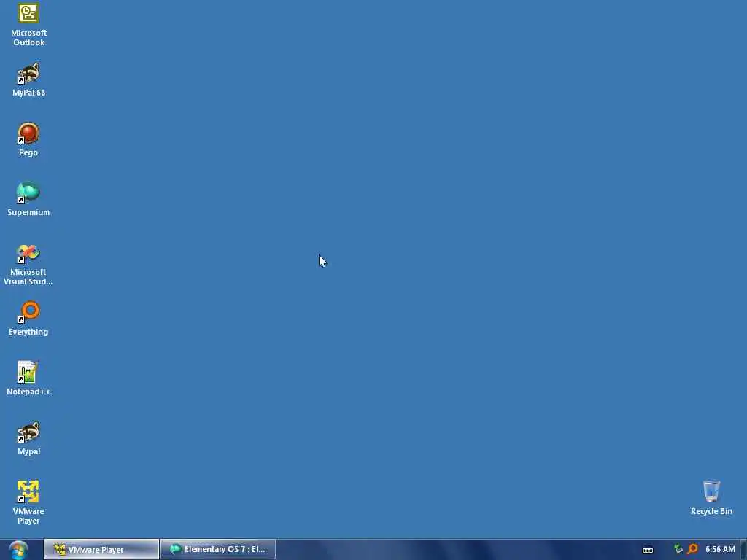Select the VMware Player desktop shortcut
This screenshot has height=560, width=747.
(28, 503)
